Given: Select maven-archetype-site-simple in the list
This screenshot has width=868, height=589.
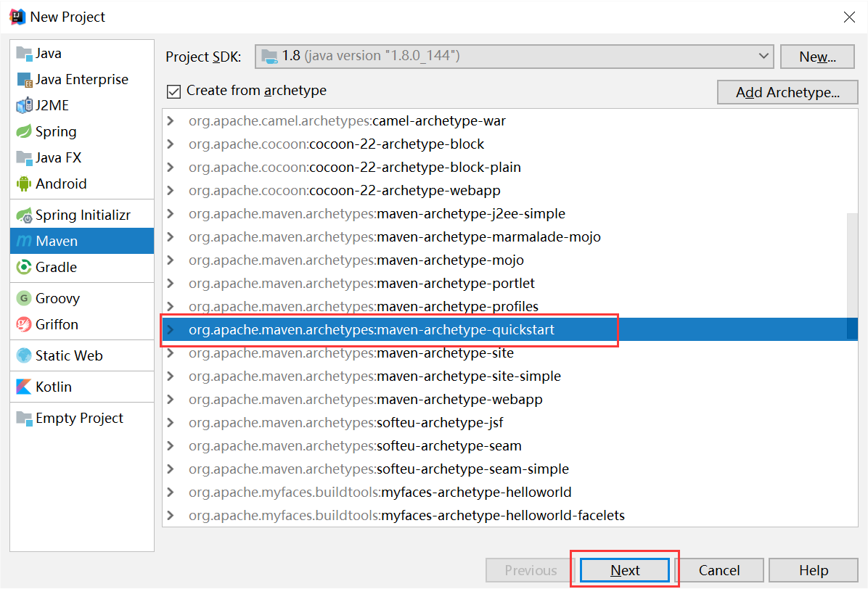Looking at the screenshot, I should [x=509, y=376].
